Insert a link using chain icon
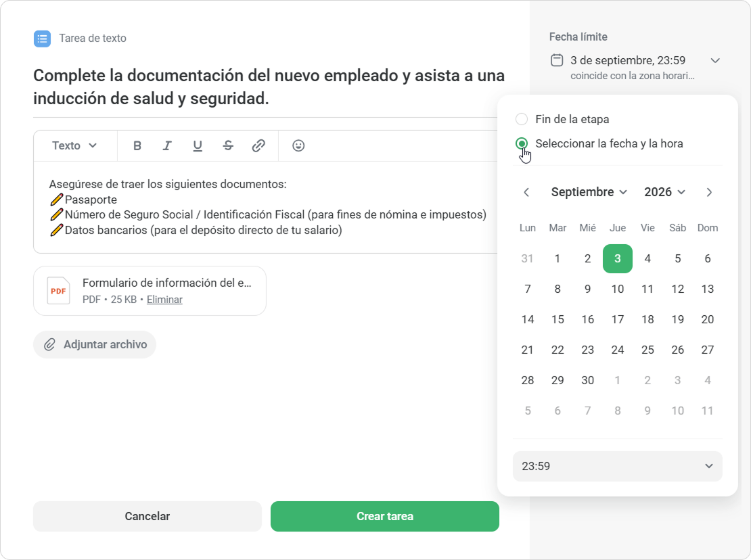This screenshot has width=751, height=560. pyautogui.click(x=258, y=145)
